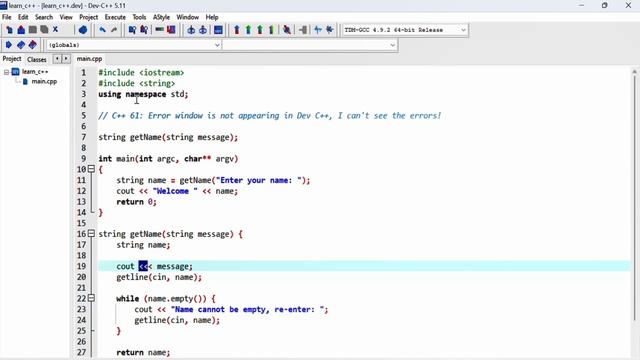Click the 'return name;' statement
Viewport: 640px width, 360px height.
coord(143,352)
